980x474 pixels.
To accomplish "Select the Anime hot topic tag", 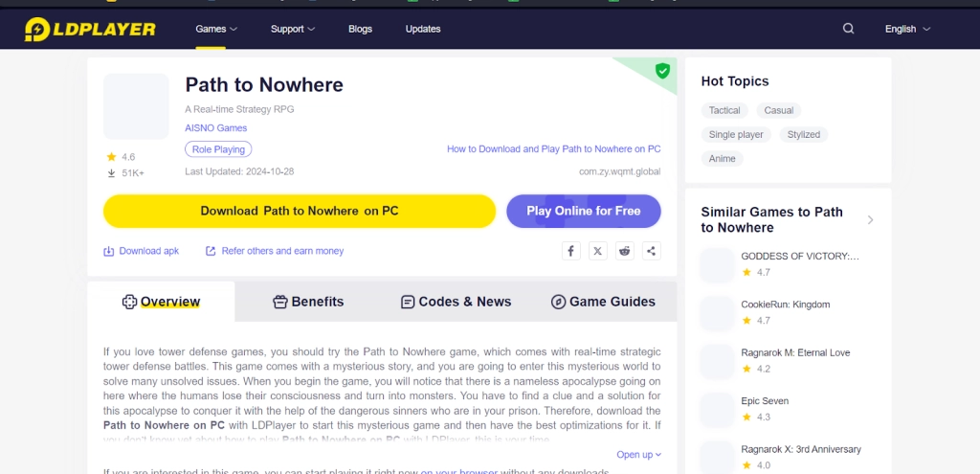I will (722, 159).
